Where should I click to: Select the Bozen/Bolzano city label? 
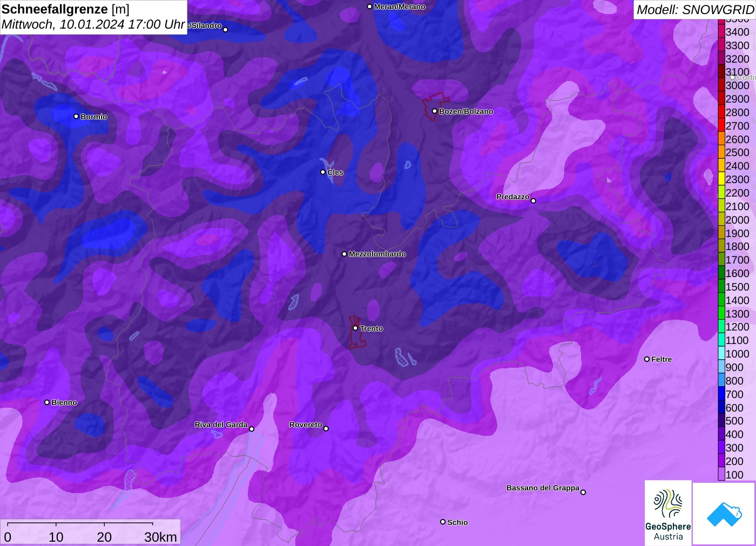(x=466, y=111)
